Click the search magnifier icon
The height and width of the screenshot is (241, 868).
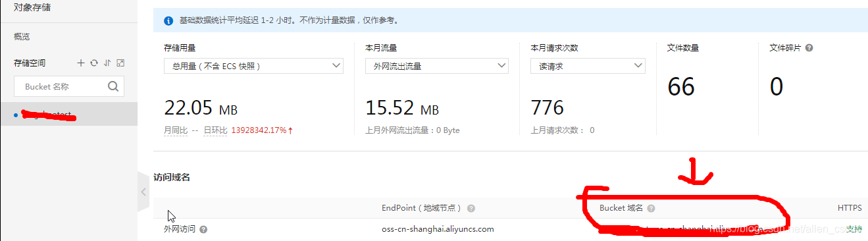tap(113, 86)
